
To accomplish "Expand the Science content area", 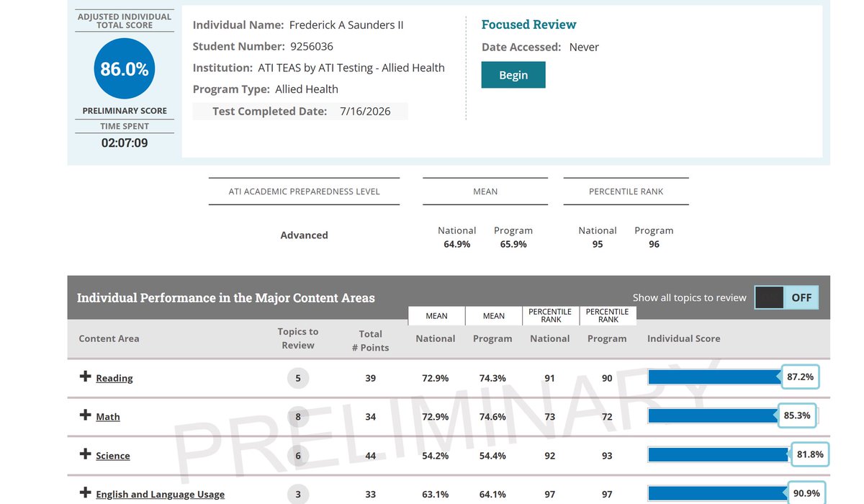I will click(85, 454).
